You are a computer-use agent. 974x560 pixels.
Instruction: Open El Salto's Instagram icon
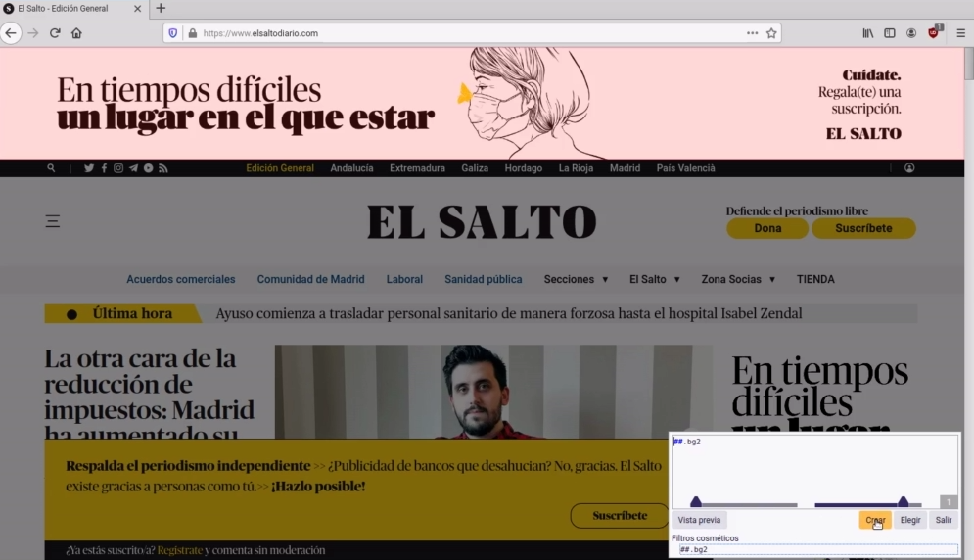(x=118, y=168)
